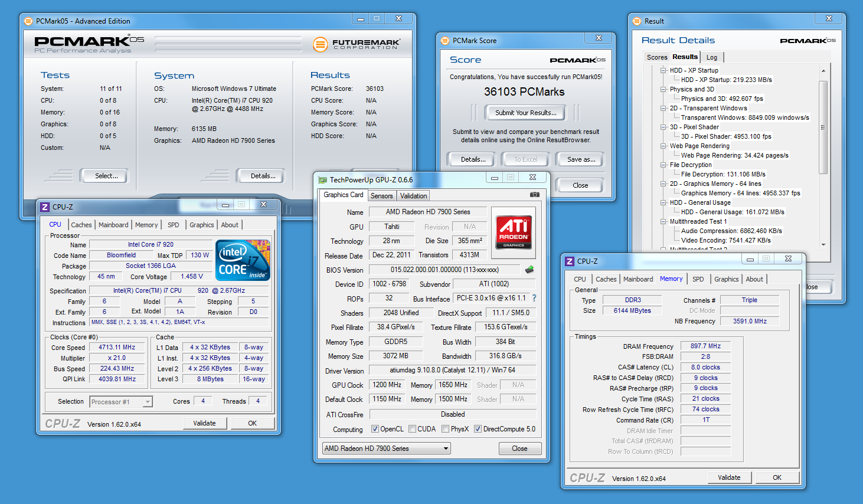The image size is (863, 504).
Task: Click the PCMark05 logo in Score window
Action: (x=578, y=60)
